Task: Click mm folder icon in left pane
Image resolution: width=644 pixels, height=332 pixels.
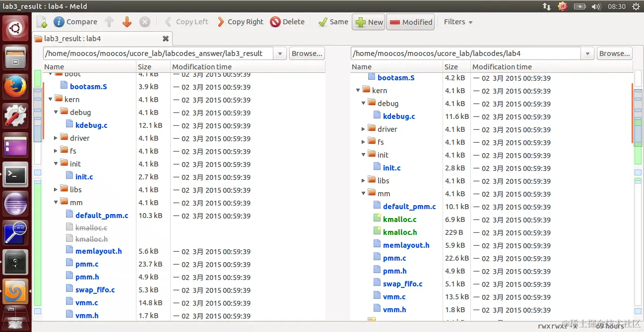Action: click(64, 202)
